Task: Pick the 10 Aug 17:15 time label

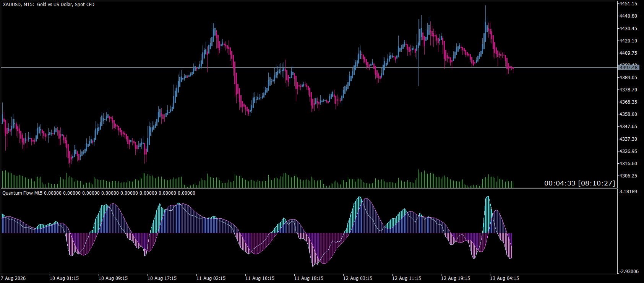Action: point(162,278)
